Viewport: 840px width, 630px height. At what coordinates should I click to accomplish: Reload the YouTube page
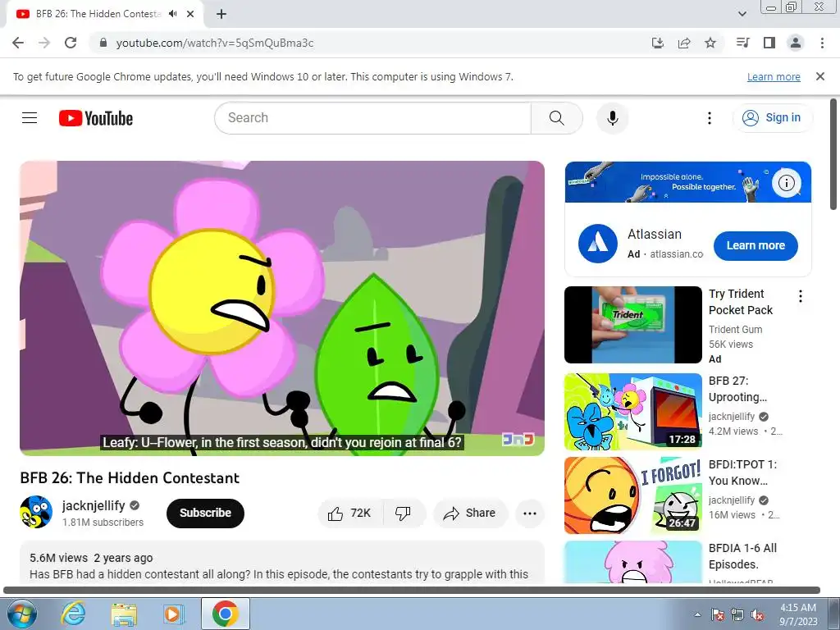click(x=71, y=43)
